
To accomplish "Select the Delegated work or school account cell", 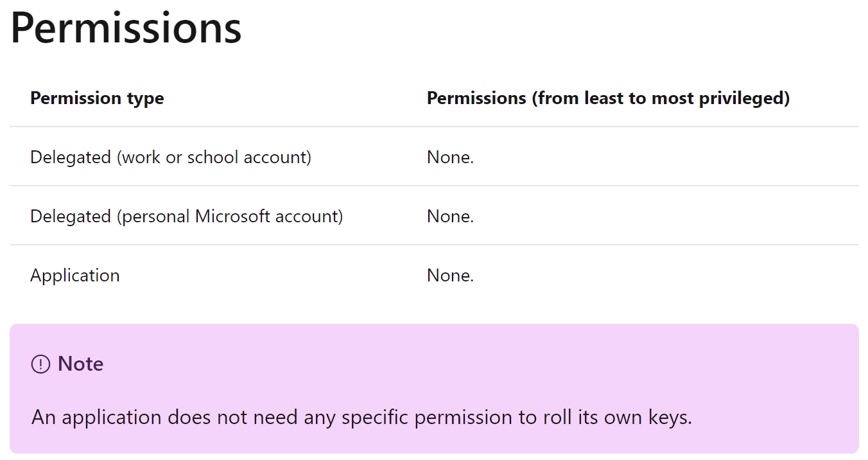I will point(171,157).
